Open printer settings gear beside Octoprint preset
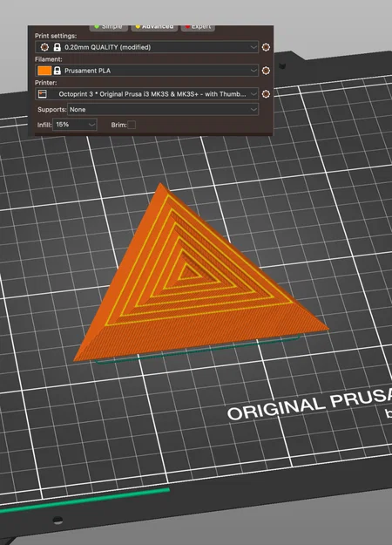The width and height of the screenshot is (392, 545). coord(266,94)
